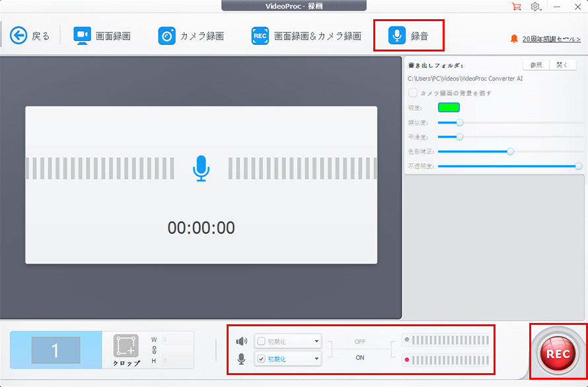
Task: Adjust the 不透明度 opacity slider
Action: tap(579, 166)
